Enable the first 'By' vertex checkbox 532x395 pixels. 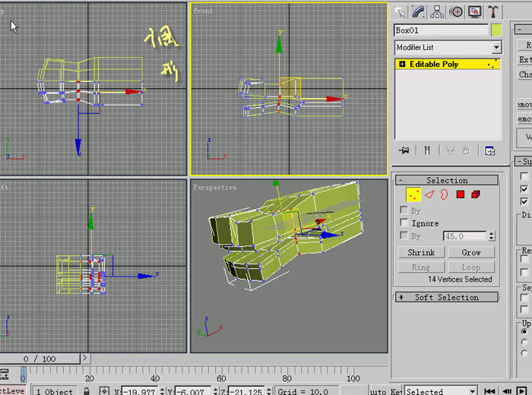coord(404,210)
